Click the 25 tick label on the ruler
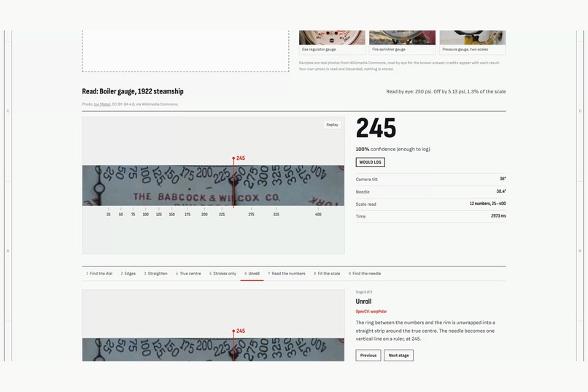 coord(109,215)
